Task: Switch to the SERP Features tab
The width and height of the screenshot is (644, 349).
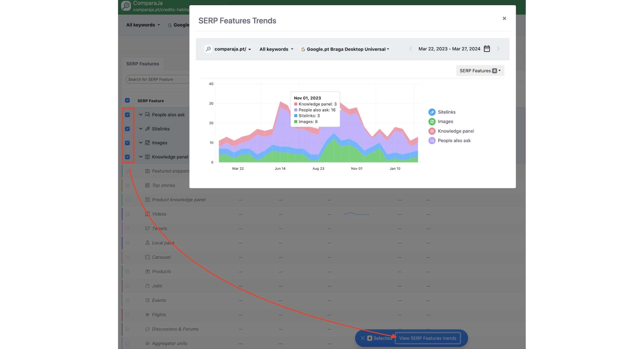Action: (142, 64)
